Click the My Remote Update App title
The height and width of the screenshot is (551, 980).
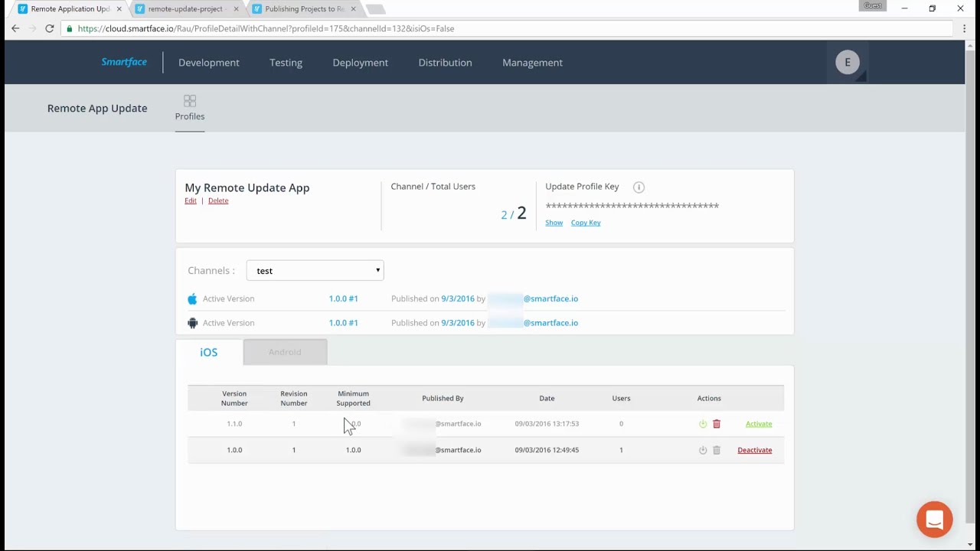pyautogui.click(x=247, y=187)
